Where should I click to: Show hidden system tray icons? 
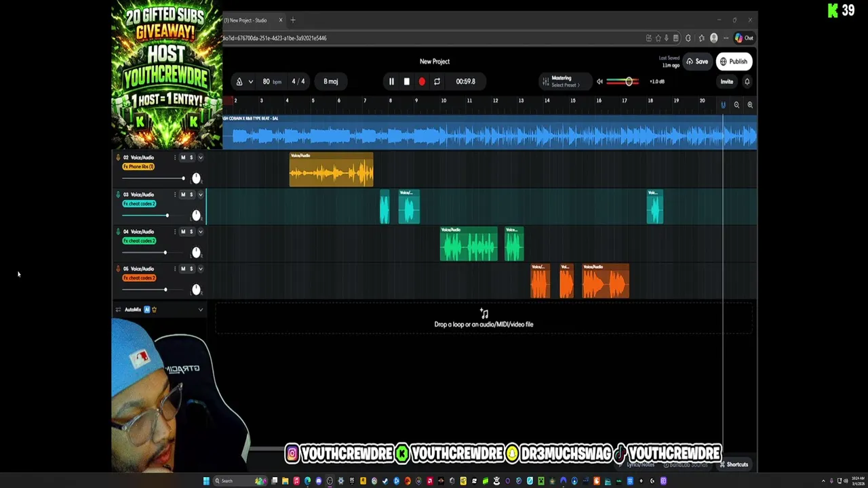823,481
